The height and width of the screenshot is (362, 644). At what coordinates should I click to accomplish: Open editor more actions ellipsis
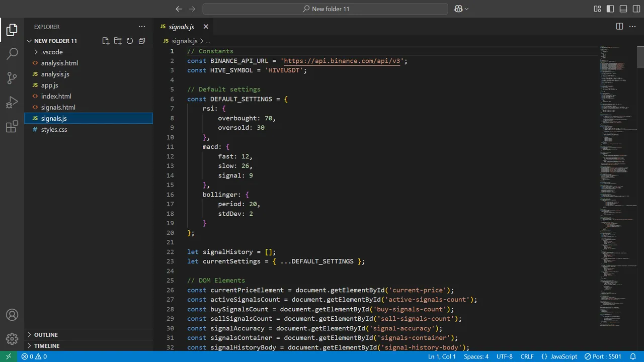tap(632, 26)
